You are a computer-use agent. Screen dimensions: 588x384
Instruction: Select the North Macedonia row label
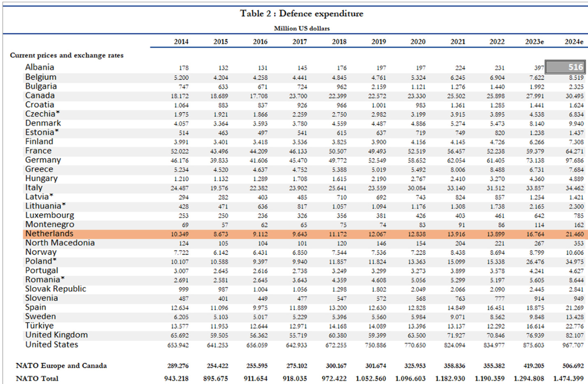coord(60,243)
